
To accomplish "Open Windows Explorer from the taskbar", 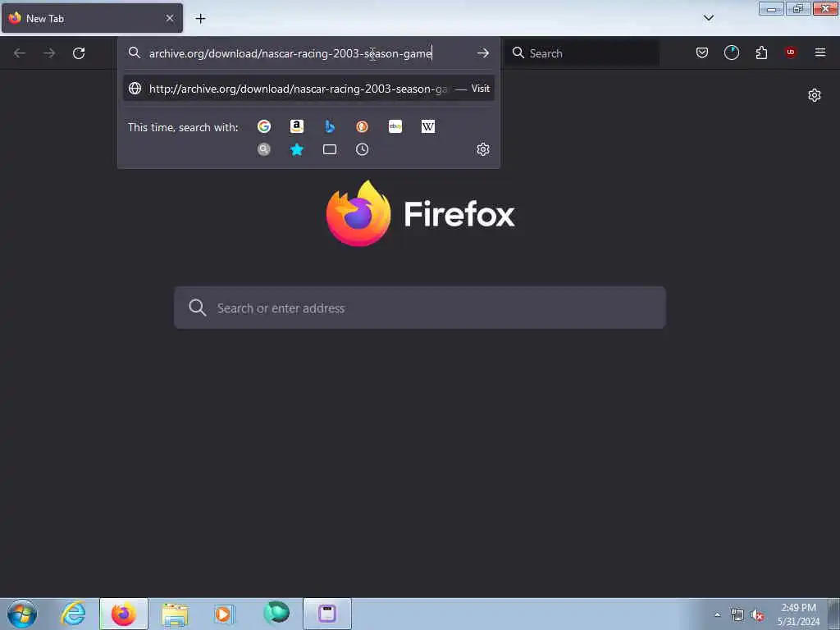I will 175,614.
